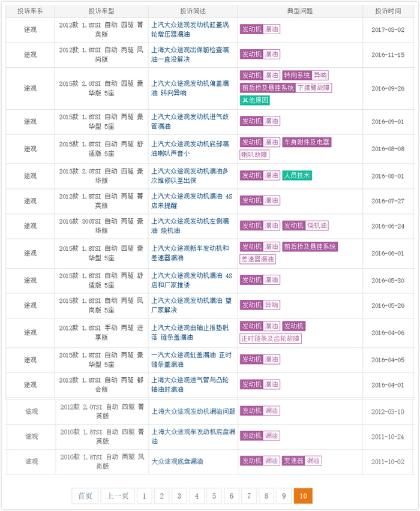Click the highlighted page 10 button

[303, 495]
